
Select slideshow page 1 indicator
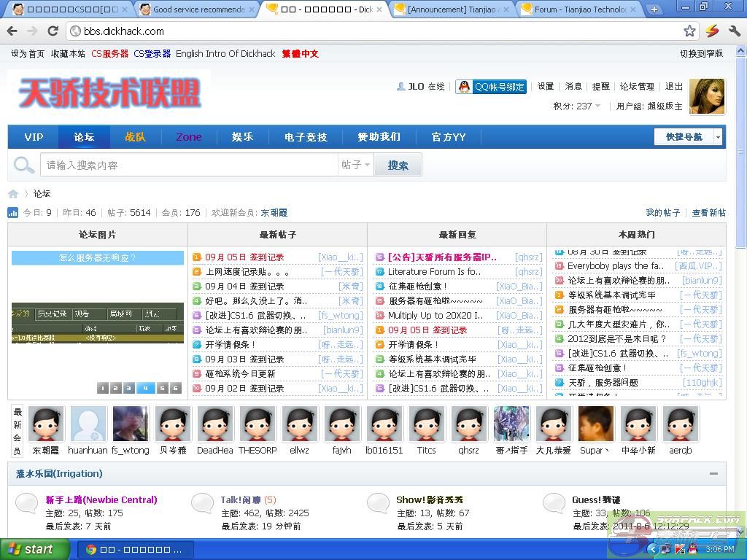coord(103,389)
